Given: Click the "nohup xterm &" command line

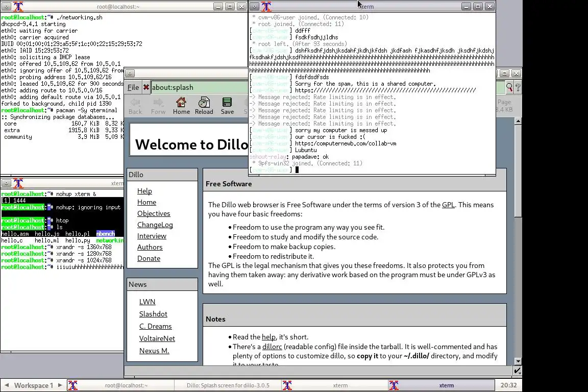Looking at the screenshot, I should [76, 194].
